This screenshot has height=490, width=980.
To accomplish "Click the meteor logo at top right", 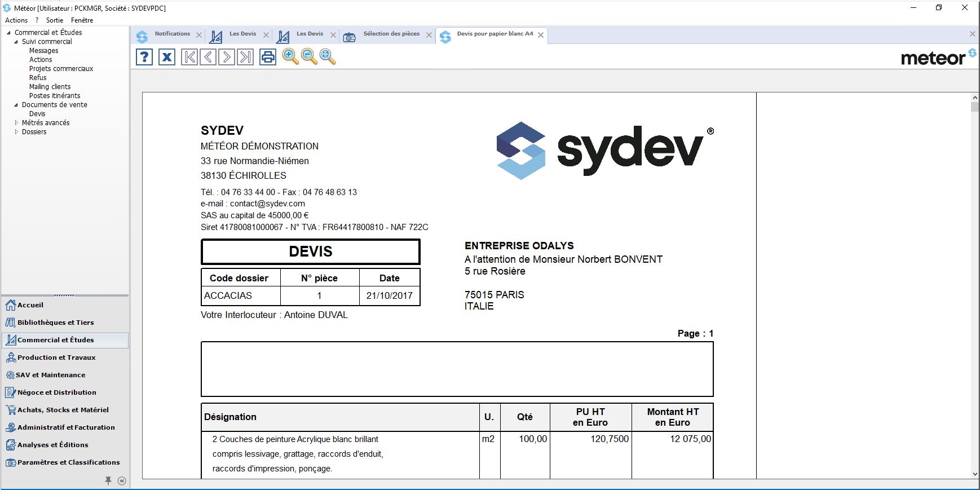I will coord(938,56).
